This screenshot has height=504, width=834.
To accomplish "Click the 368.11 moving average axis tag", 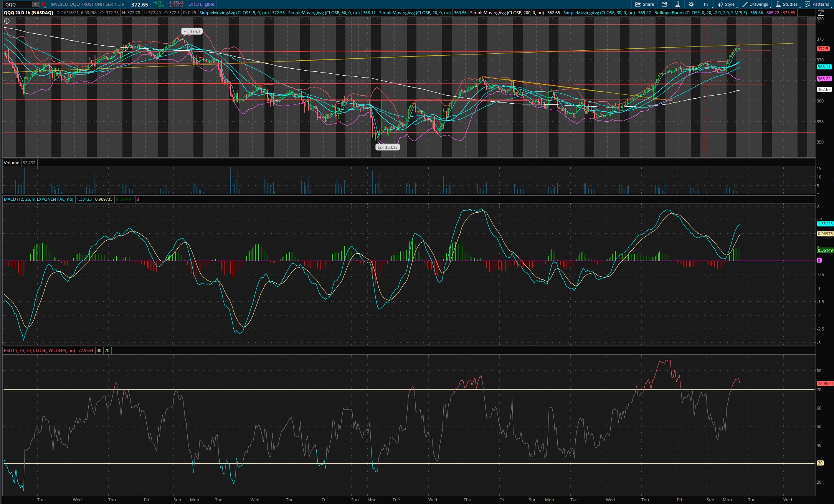I will pos(824,67).
